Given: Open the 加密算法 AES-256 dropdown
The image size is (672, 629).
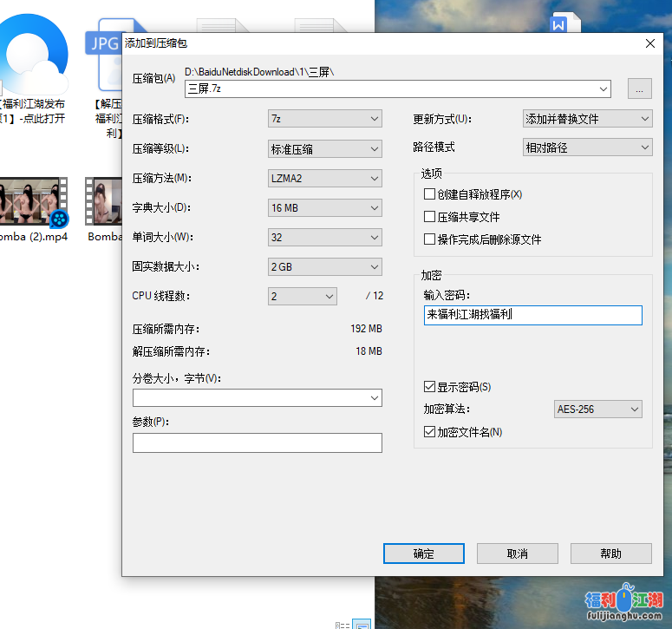Looking at the screenshot, I should tap(597, 410).
